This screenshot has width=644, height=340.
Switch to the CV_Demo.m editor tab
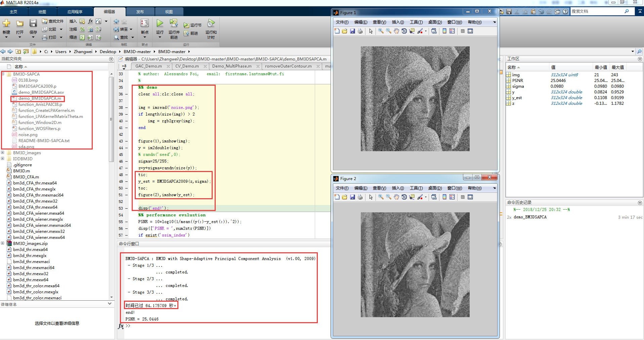click(x=187, y=66)
